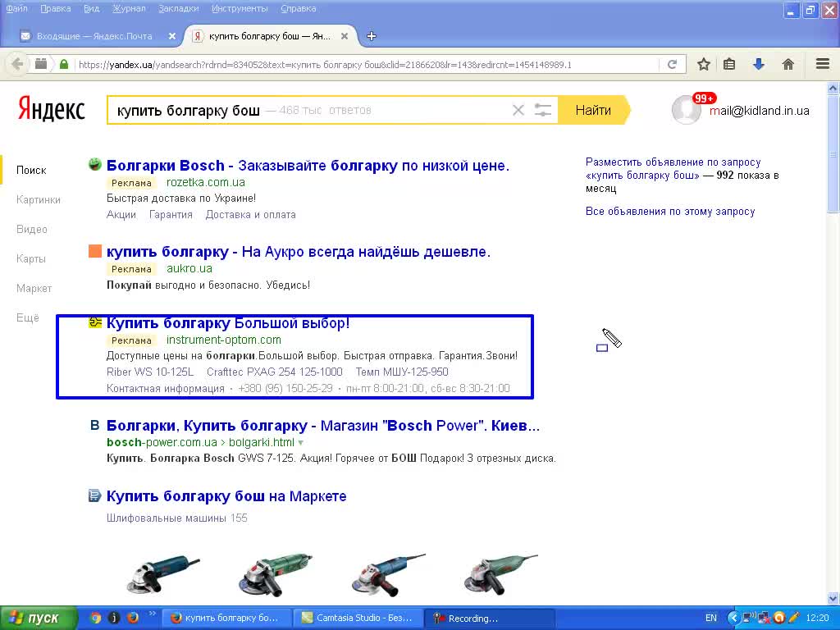Viewport: 840px width, 630px height.
Task: Switch to the Входящие — Яндекс.Почта tab
Action: coord(95,36)
